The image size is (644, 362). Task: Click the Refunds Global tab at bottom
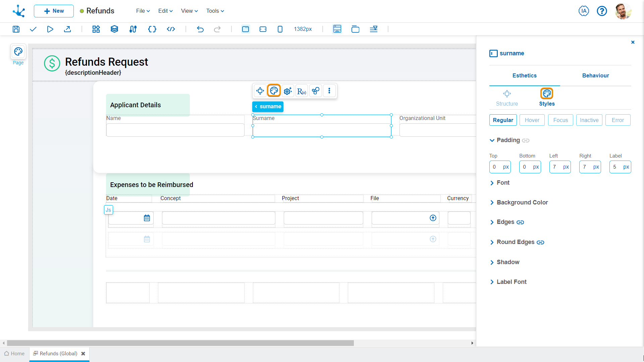[x=57, y=353]
